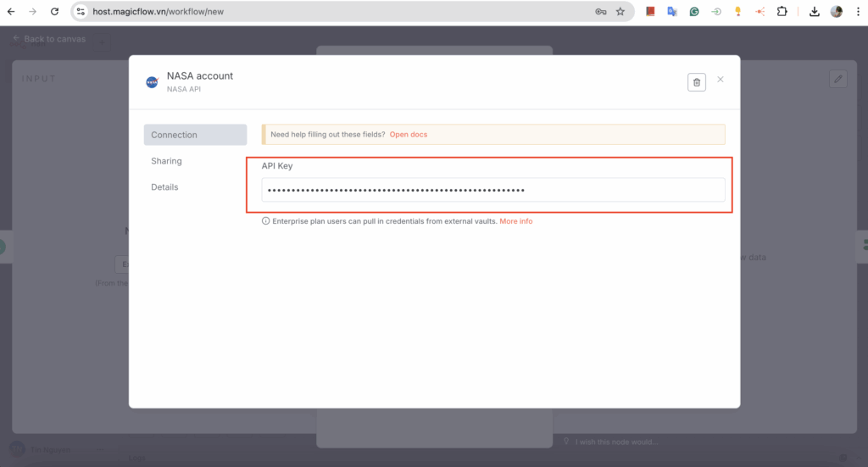Switch to the Sharing tab
This screenshot has width=868, height=467.
[166, 161]
